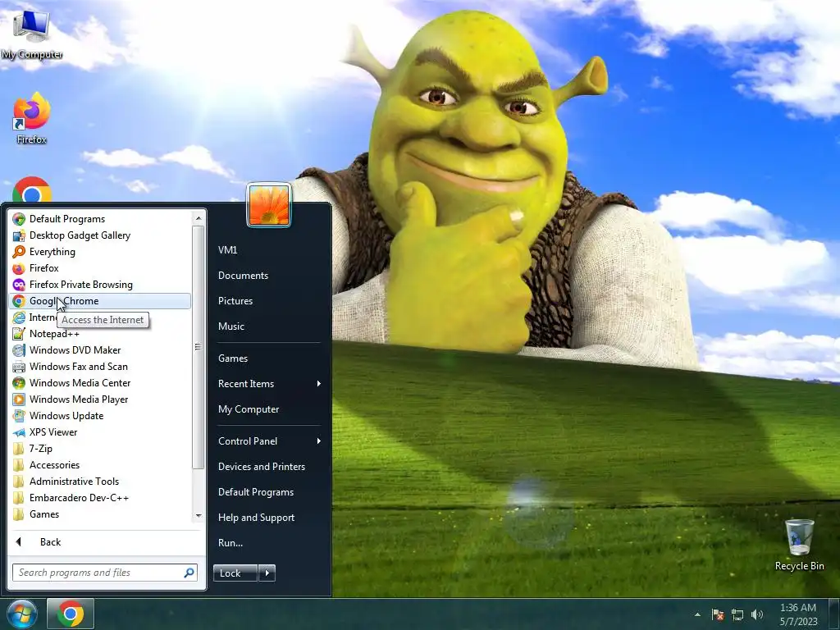
Task: Open Firefox Private Browsing icon
Action: (x=19, y=285)
